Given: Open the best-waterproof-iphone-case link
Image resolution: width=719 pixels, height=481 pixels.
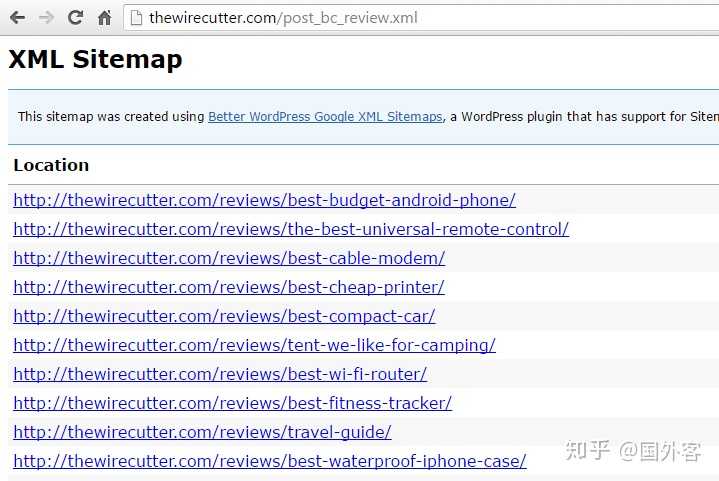Looking at the screenshot, I should tap(270, 461).
